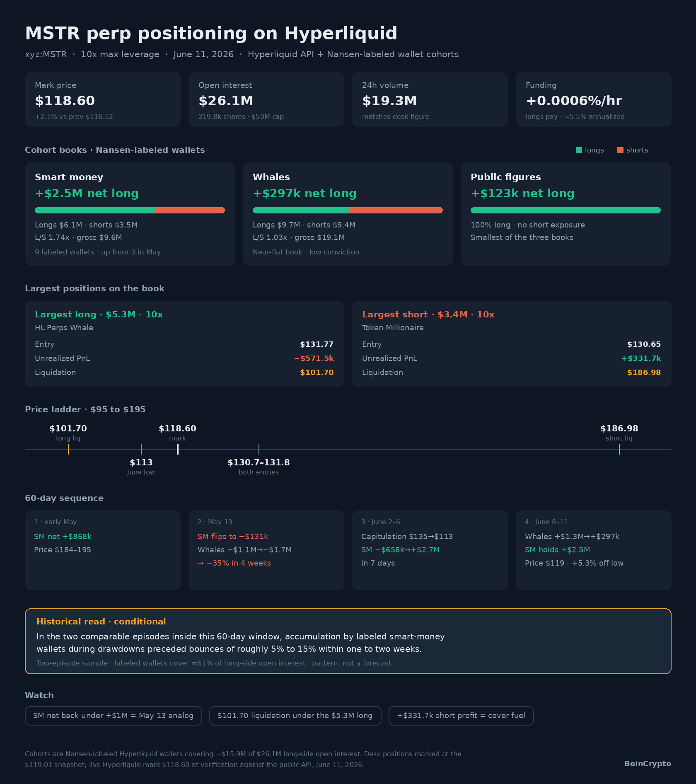Image resolution: width=696 pixels, height=784 pixels.
Task: Click '219.8k shares · $50M cap' subtext
Action: [241, 117]
